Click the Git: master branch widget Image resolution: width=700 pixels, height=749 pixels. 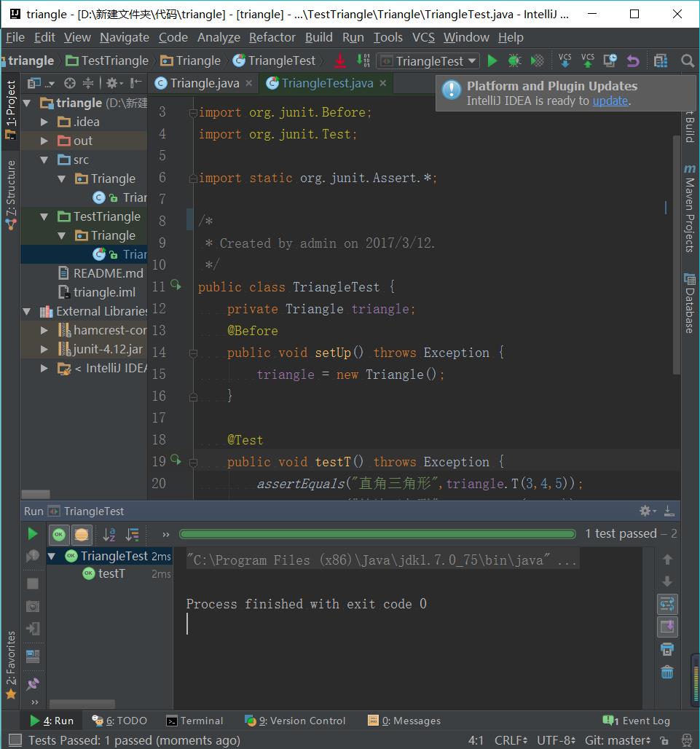(x=618, y=740)
